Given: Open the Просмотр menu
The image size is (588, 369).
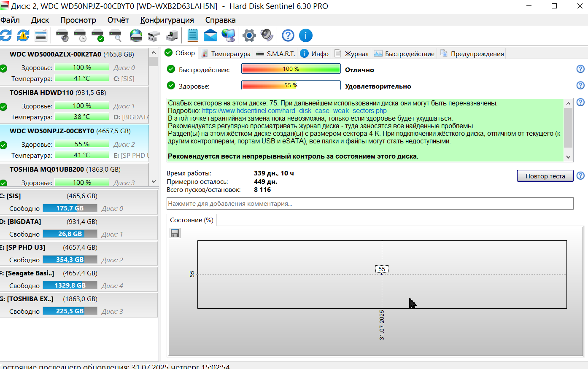Looking at the screenshot, I should (x=78, y=20).
